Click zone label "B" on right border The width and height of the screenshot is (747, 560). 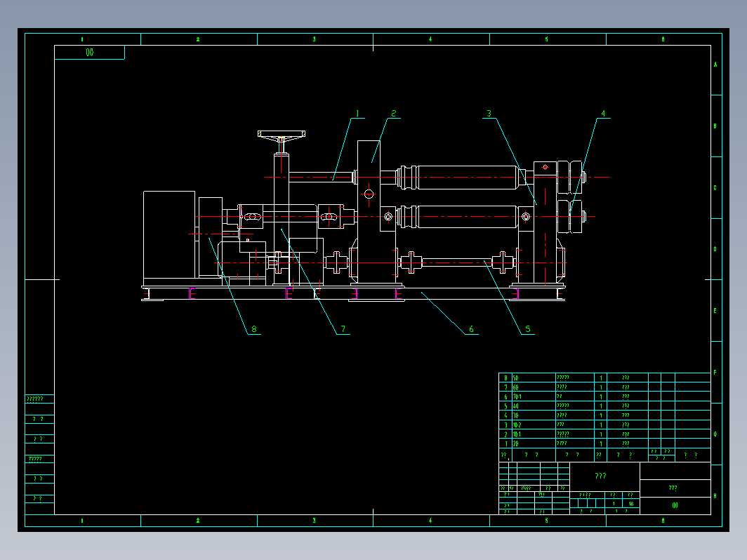point(715,126)
